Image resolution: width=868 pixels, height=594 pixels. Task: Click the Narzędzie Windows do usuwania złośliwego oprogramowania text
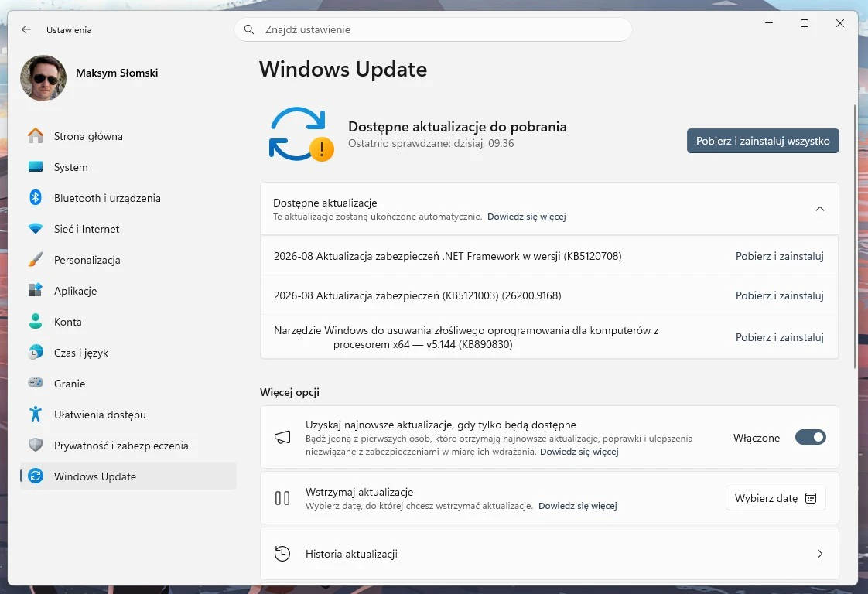pyautogui.click(x=466, y=337)
